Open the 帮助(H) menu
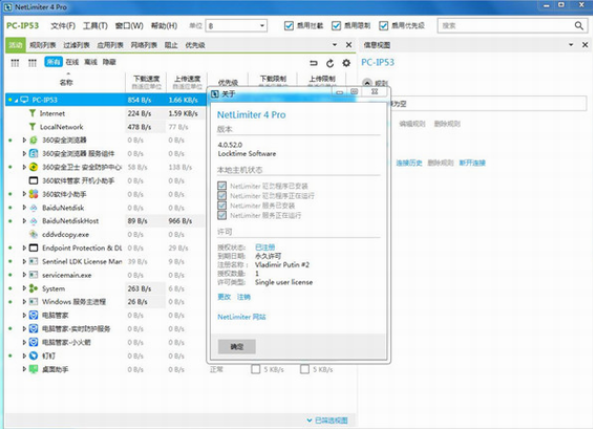Viewport: 593px width, 429px height. click(x=164, y=26)
